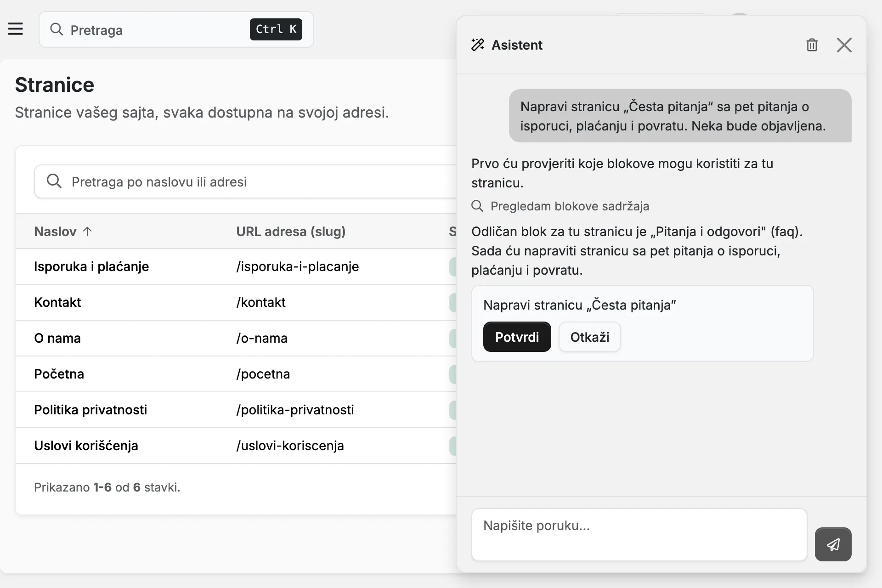Open the Politika privatnosti page
The height and width of the screenshot is (588, 882).
[x=90, y=410]
